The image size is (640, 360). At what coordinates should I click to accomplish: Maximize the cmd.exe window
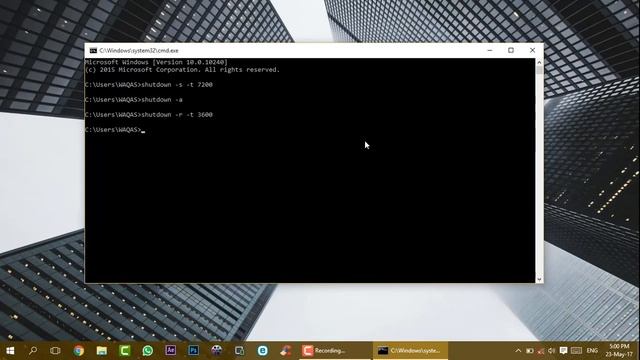511,50
